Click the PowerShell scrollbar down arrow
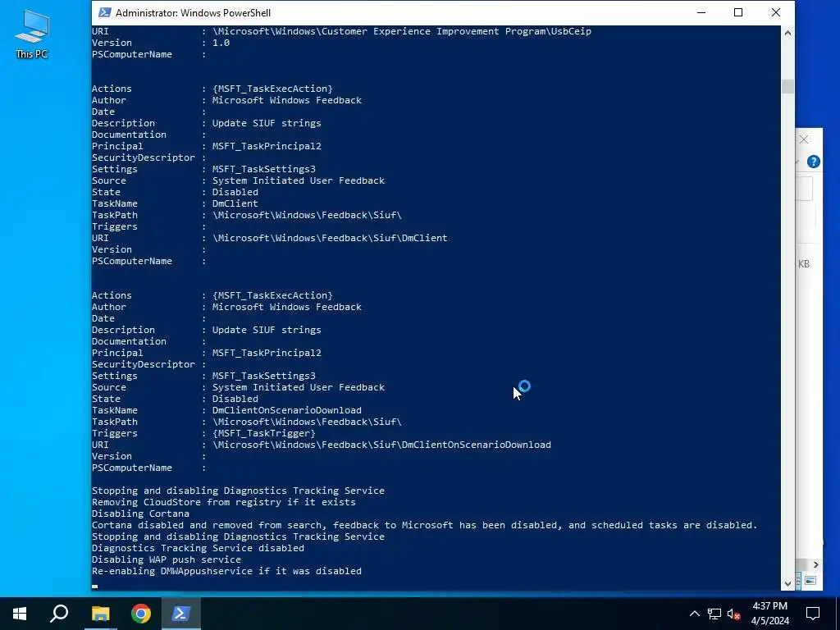The width and height of the screenshot is (840, 630). click(x=787, y=583)
